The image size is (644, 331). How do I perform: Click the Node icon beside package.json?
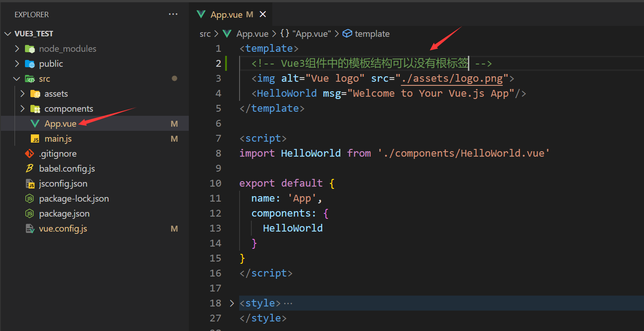click(29, 213)
